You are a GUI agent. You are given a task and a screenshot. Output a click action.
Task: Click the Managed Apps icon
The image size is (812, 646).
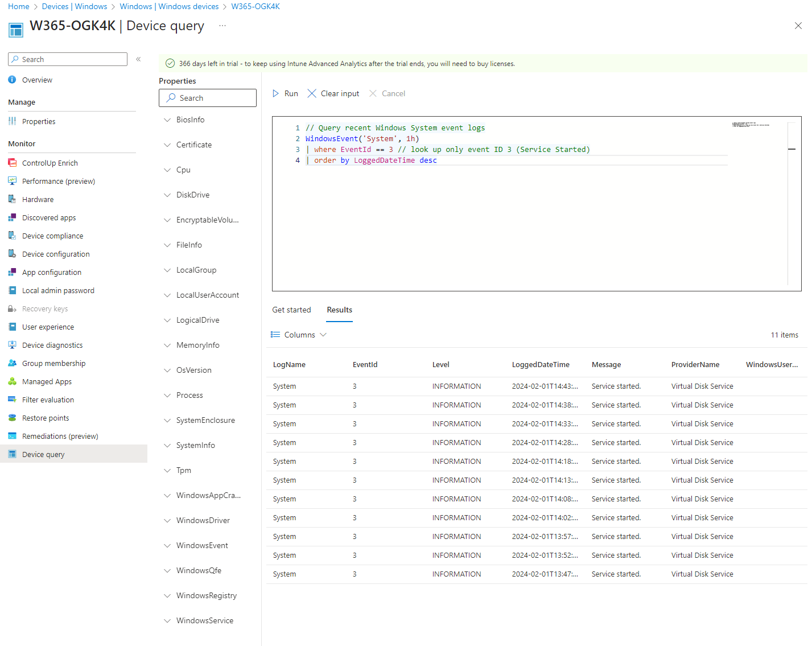[x=12, y=381]
